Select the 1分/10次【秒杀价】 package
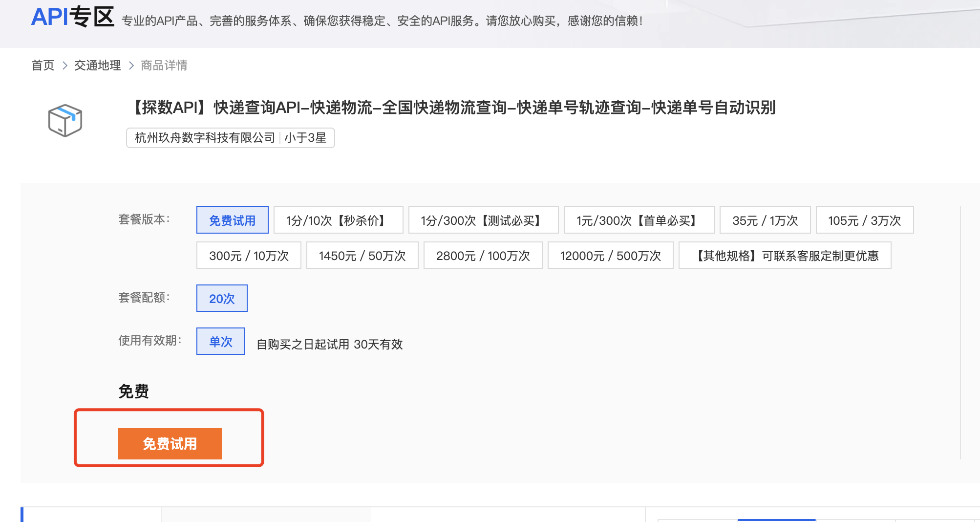This screenshot has height=522, width=980. pos(338,220)
